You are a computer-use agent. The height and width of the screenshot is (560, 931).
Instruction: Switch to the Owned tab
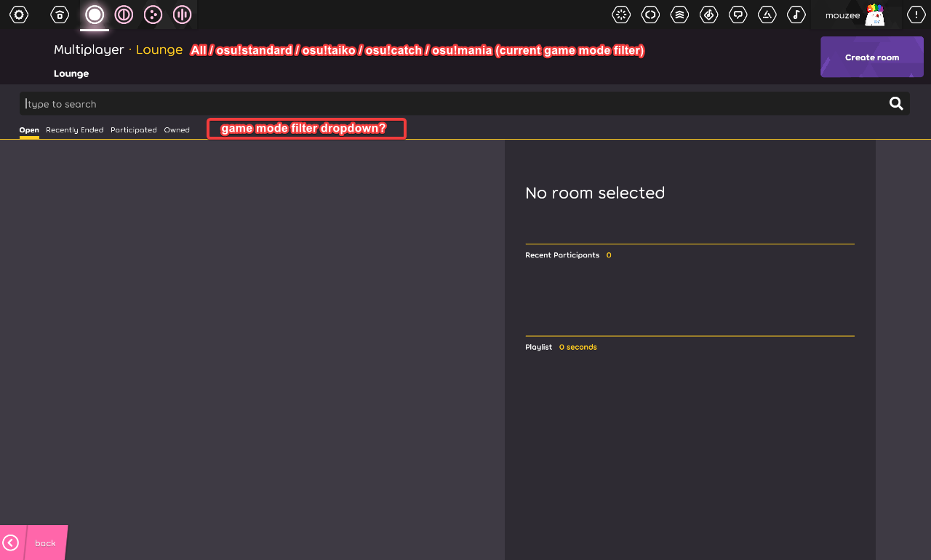click(x=177, y=130)
